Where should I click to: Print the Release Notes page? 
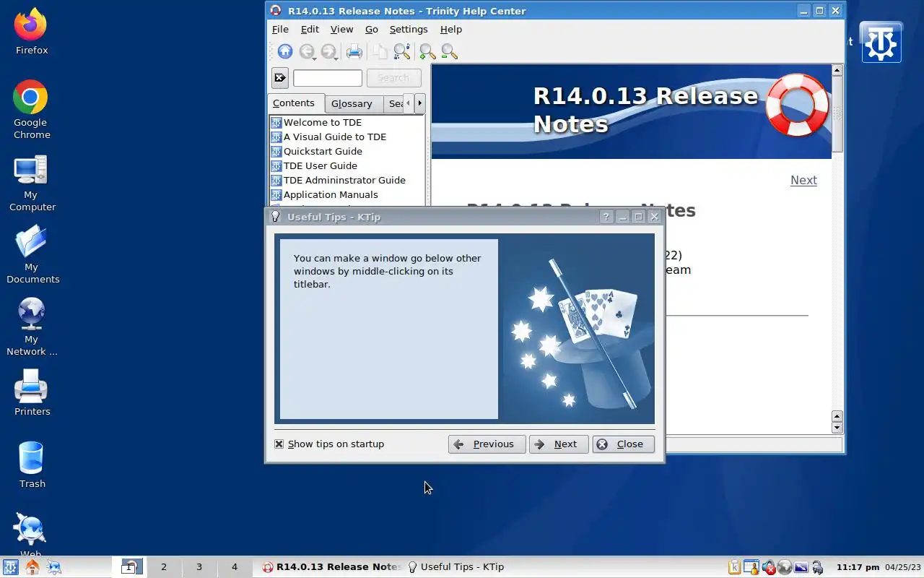(354, 51)
